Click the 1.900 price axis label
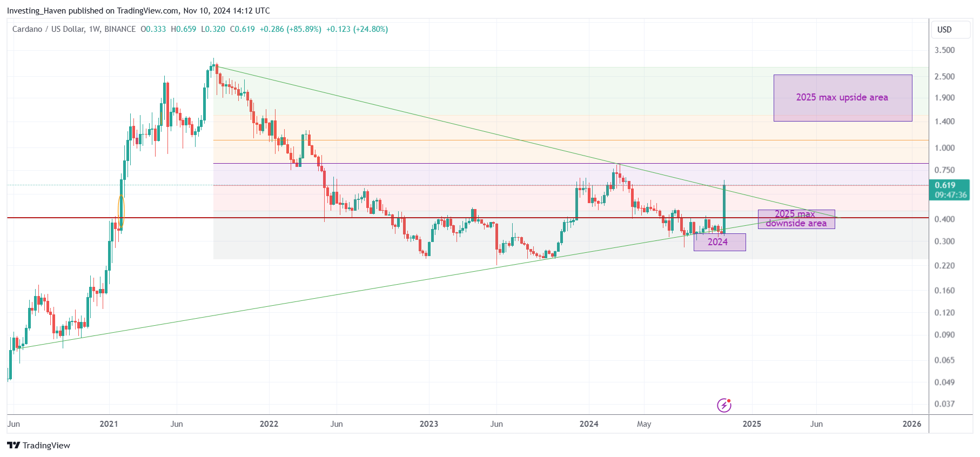The image size is (980, 457). (944, 98)
